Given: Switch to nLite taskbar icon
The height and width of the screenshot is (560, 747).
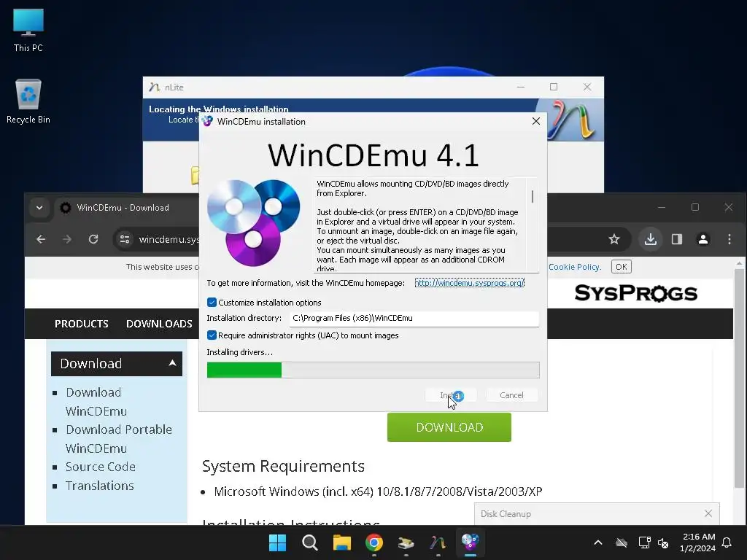Looking at the screenshot, I should [x=438, y=542].
